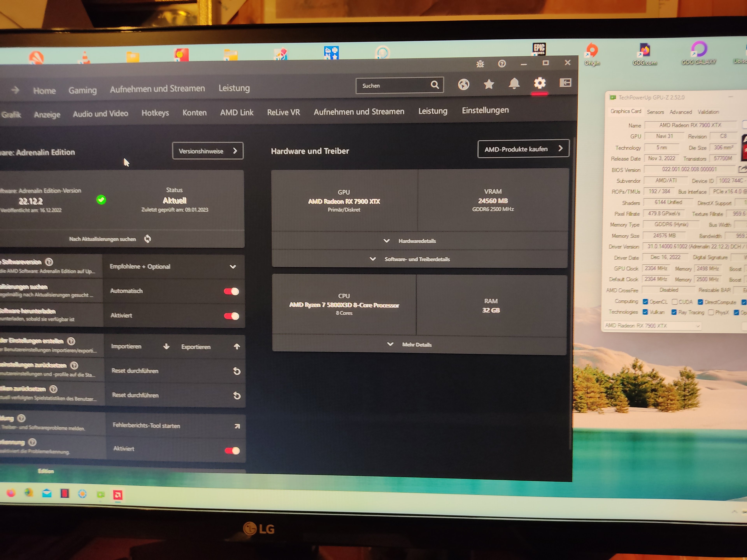Switch to the Hotkeys tab
The width and height of the screenshot is (747, 560).
pyautogui.click(x=155, y=113)
